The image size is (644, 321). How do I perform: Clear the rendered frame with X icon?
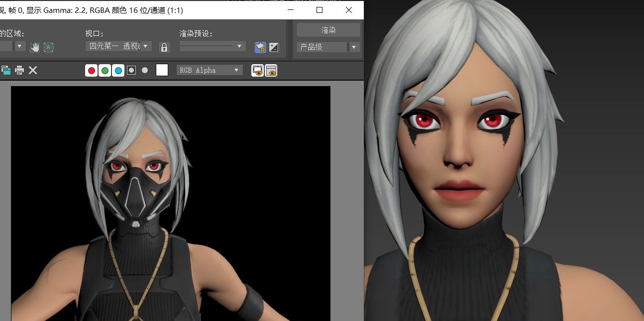click(33, 70)
